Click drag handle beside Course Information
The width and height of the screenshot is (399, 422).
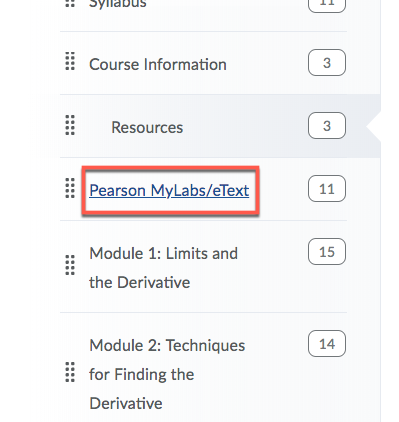pyautogui.click(x=70, y=61)
